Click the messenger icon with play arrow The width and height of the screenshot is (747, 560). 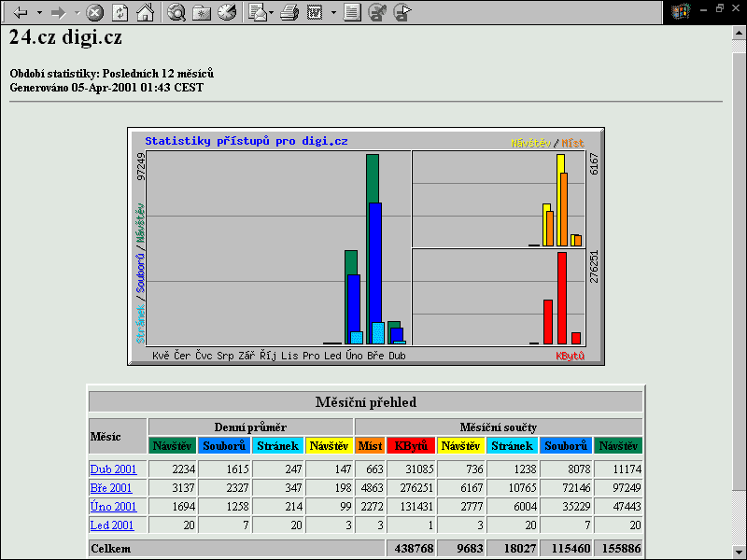[x=402, y=12]
